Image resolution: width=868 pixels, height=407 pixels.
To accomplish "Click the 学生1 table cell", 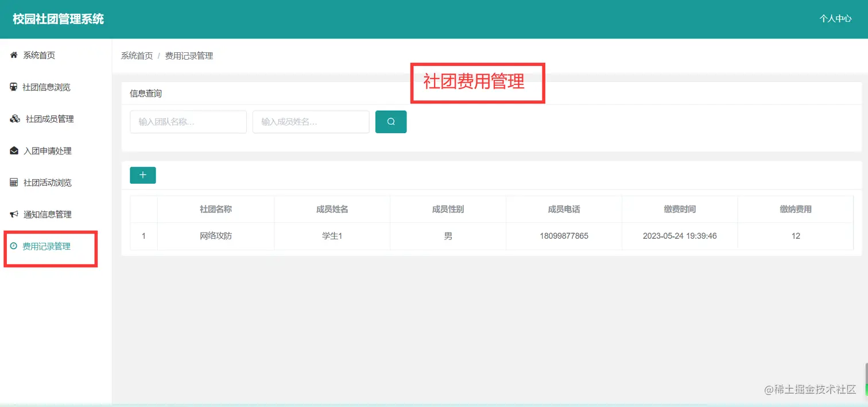I will [332, 236].
